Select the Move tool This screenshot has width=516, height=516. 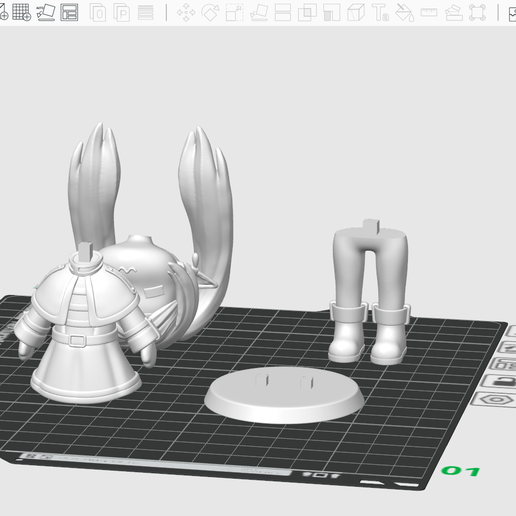point(186,13)
